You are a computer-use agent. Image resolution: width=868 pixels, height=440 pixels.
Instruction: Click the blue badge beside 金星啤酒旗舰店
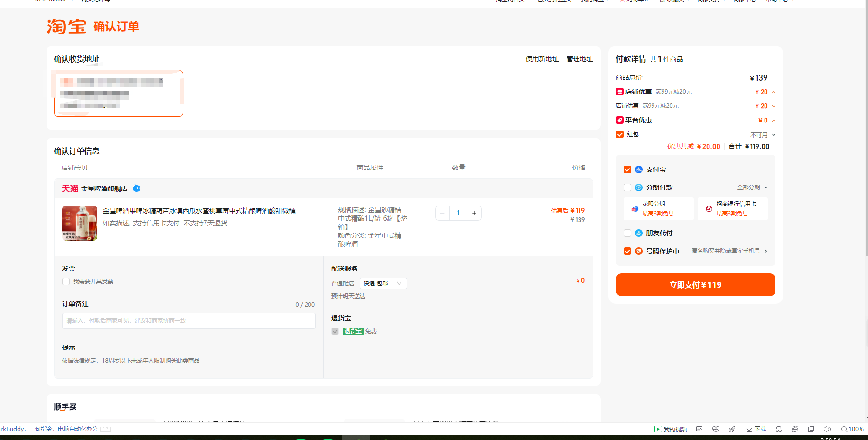pyautogui.click(x=137, y=188)
